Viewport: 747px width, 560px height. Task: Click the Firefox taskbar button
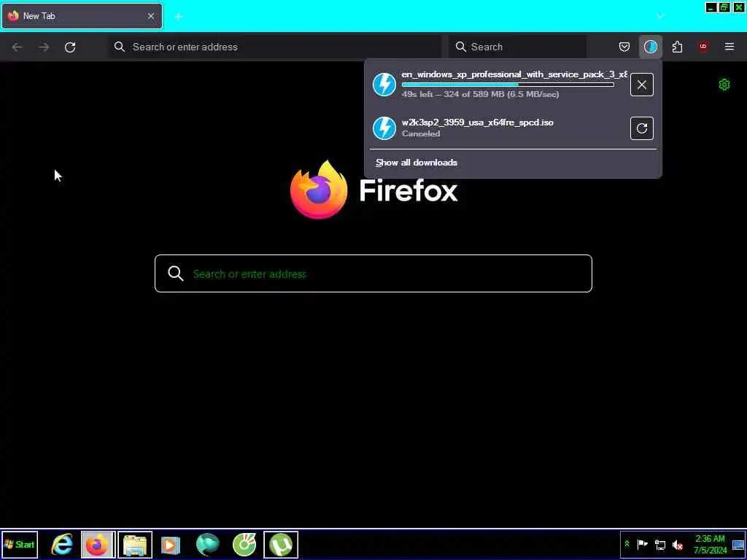click(98, 545)
